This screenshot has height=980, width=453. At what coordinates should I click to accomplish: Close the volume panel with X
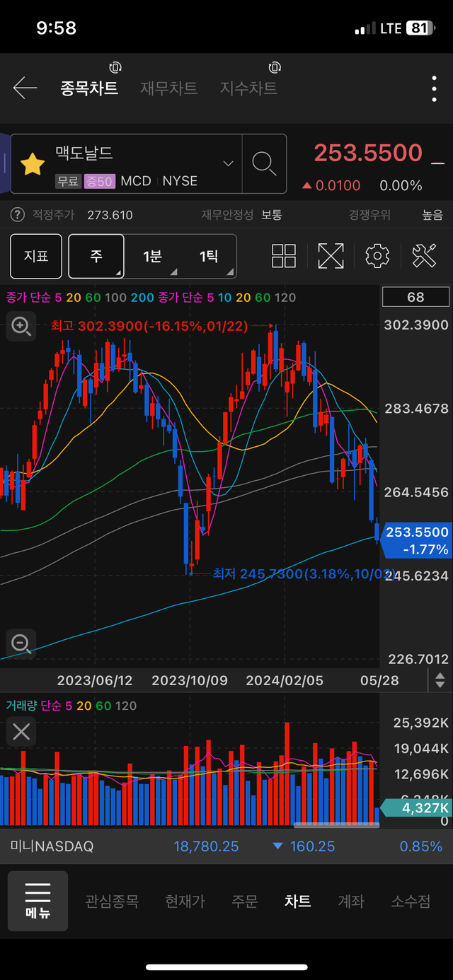click(x=21, y=732)
